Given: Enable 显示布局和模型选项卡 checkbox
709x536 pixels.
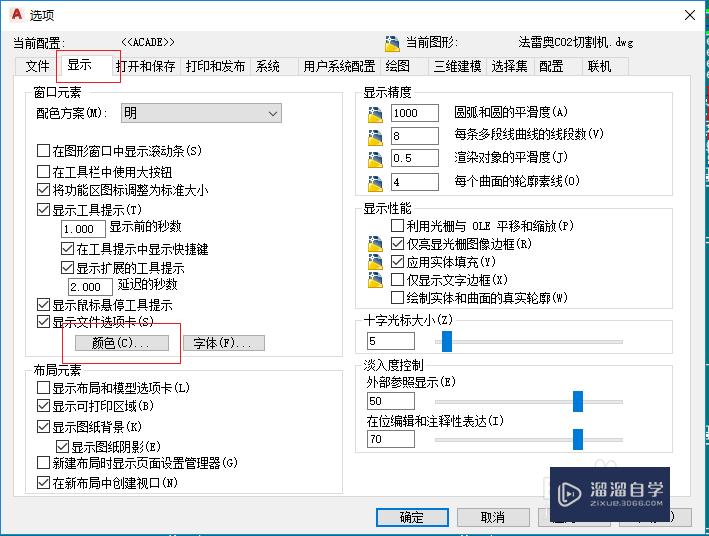Looking at the screenshot, I should [x=43, y=388].
